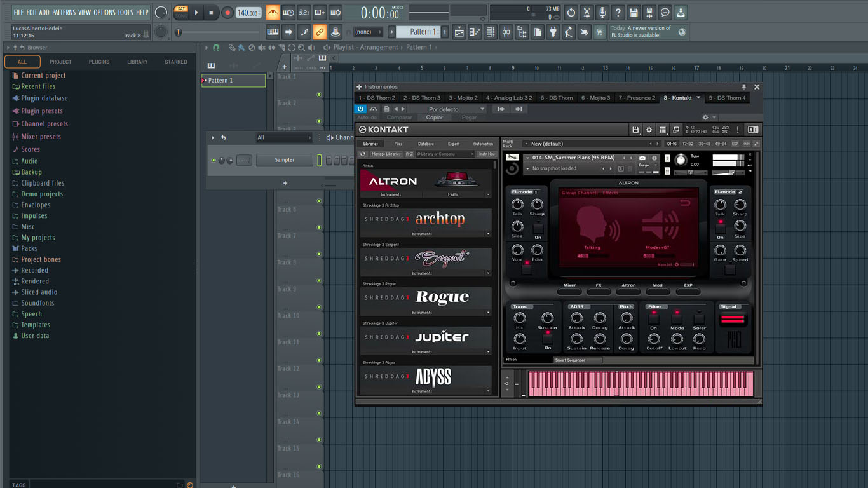868x488 pixels.
Task: Click the undo history icon in toolbar
Action: point(571,13)
